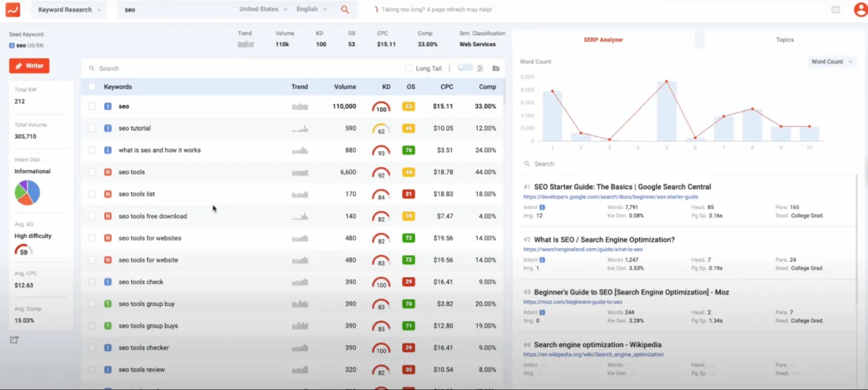The width and height of the screenshot is (868, 390).
Task: Open the moz.com beginners guide link
Action: coord(572,302)
